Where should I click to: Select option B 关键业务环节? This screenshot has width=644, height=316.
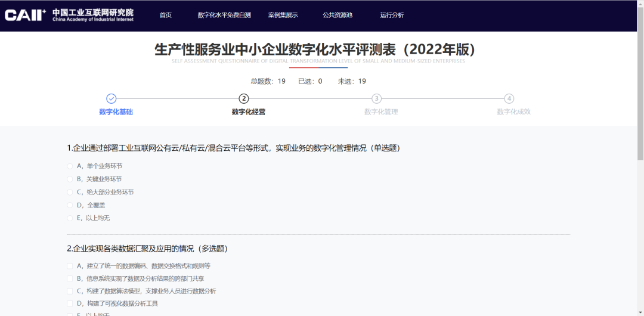[70, 179]
